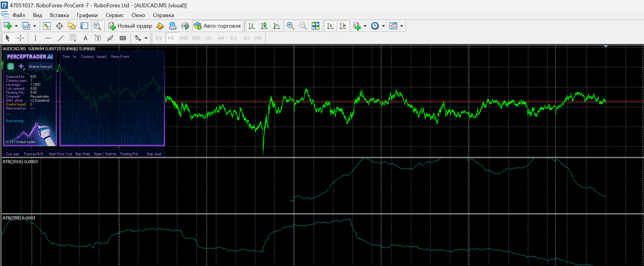Open the Сервис menu

115,15
